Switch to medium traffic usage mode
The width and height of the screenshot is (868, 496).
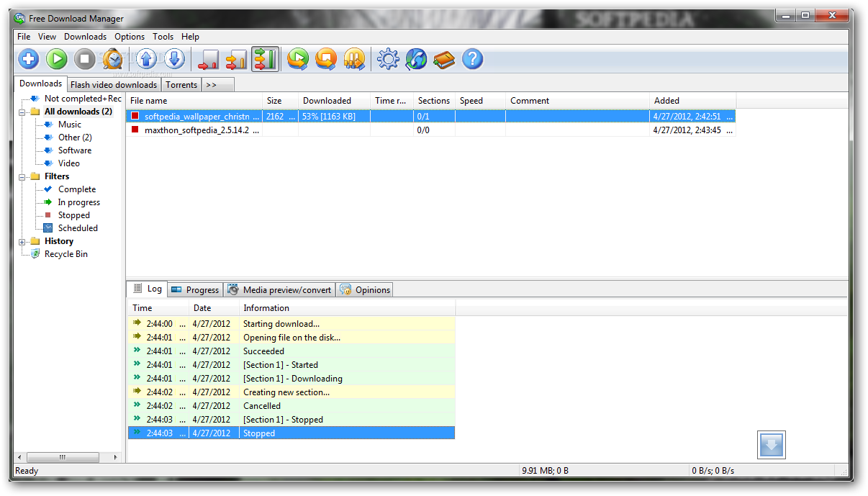237,59
